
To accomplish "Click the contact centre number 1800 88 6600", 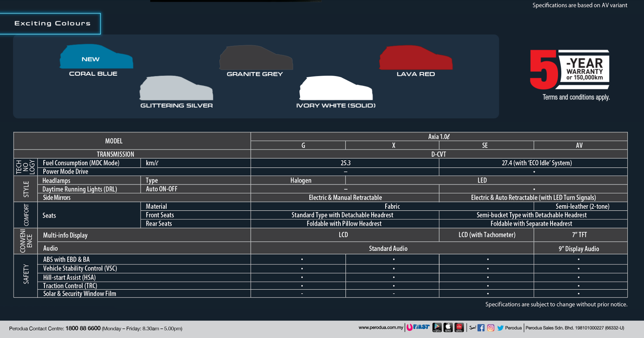I will click(x=83, y=328).
